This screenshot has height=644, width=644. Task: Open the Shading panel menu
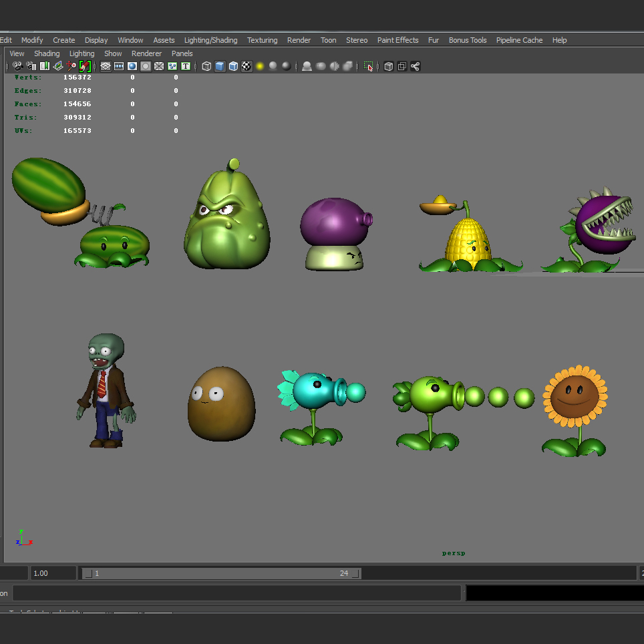click(x=47, y=53)
